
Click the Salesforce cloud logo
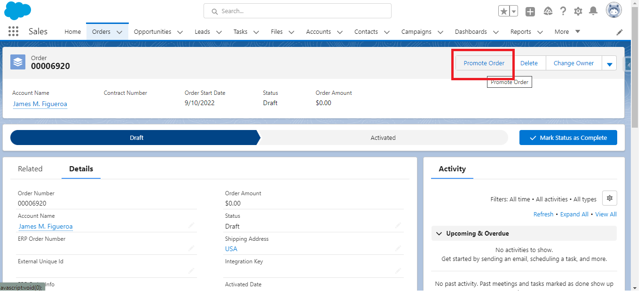tap(18, 11)
